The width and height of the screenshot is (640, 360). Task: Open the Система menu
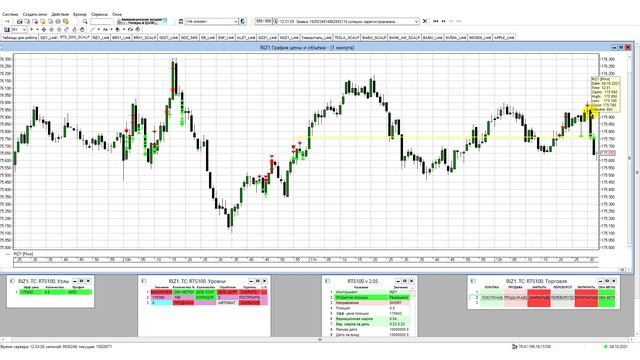click(x=10, y=14)
